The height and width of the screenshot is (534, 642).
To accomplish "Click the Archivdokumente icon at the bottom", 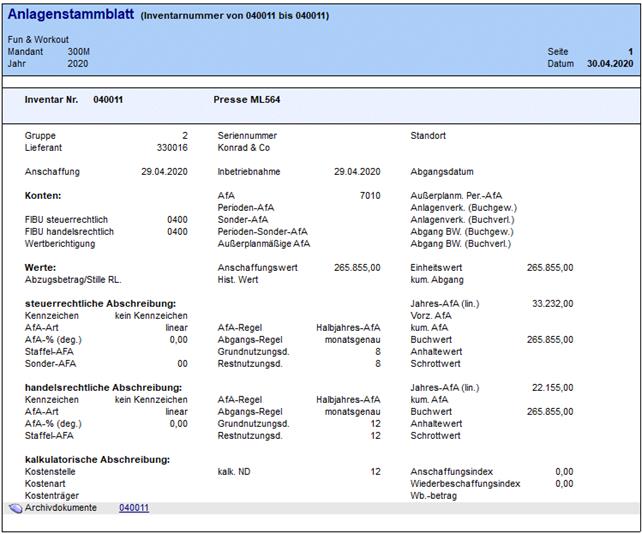I will 15,508.
